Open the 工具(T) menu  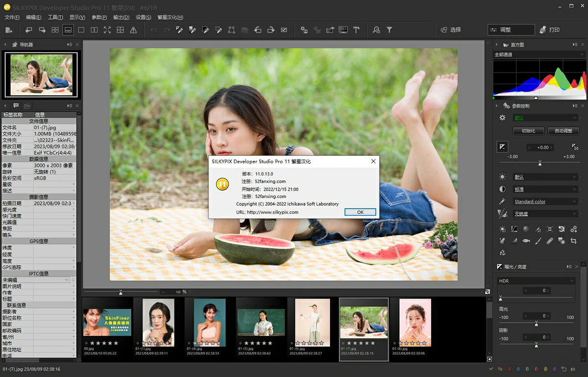click(x=55, y=17)
